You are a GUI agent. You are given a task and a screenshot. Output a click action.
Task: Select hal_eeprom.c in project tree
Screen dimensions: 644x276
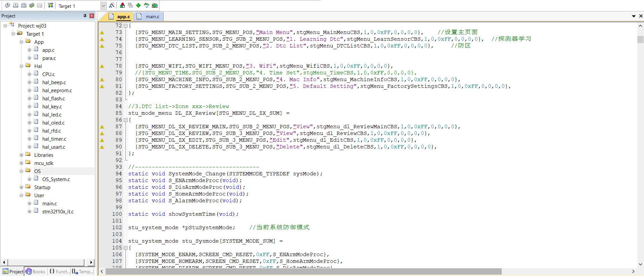point(57,90)
